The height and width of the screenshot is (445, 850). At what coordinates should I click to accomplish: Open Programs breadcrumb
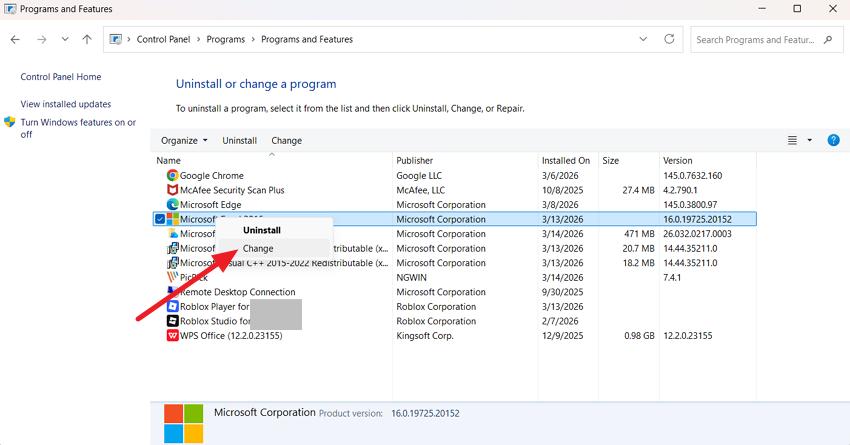226,40
